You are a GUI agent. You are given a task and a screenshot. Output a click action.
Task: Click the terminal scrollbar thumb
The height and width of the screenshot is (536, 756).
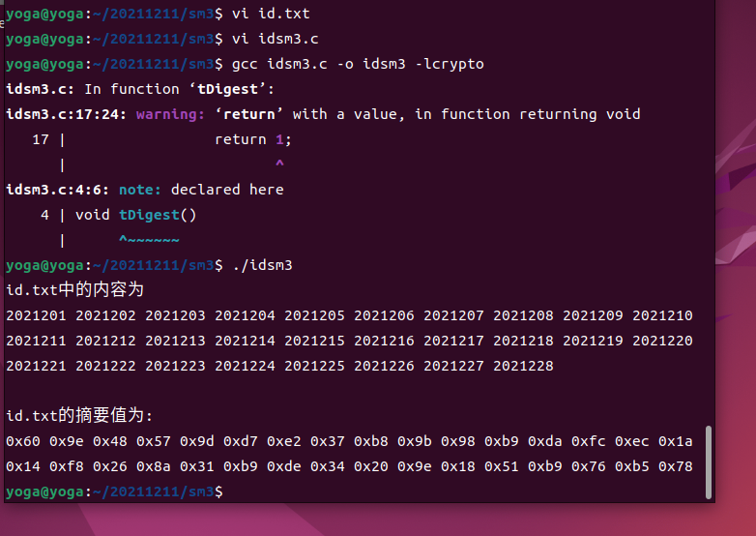click(709, 462)
